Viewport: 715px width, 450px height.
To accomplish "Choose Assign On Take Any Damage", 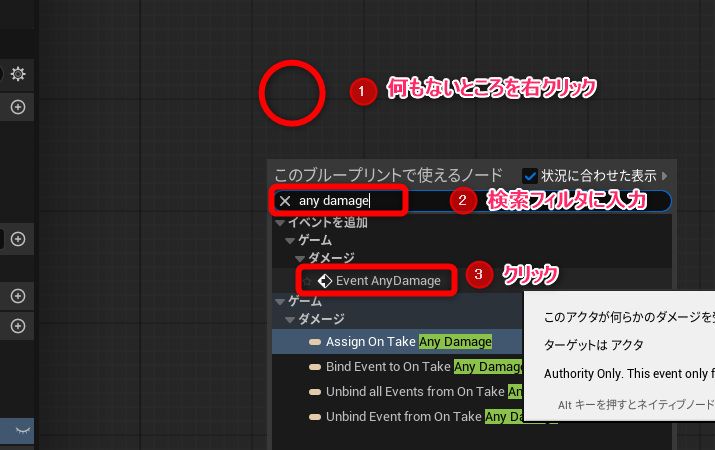I will point(408,342).
